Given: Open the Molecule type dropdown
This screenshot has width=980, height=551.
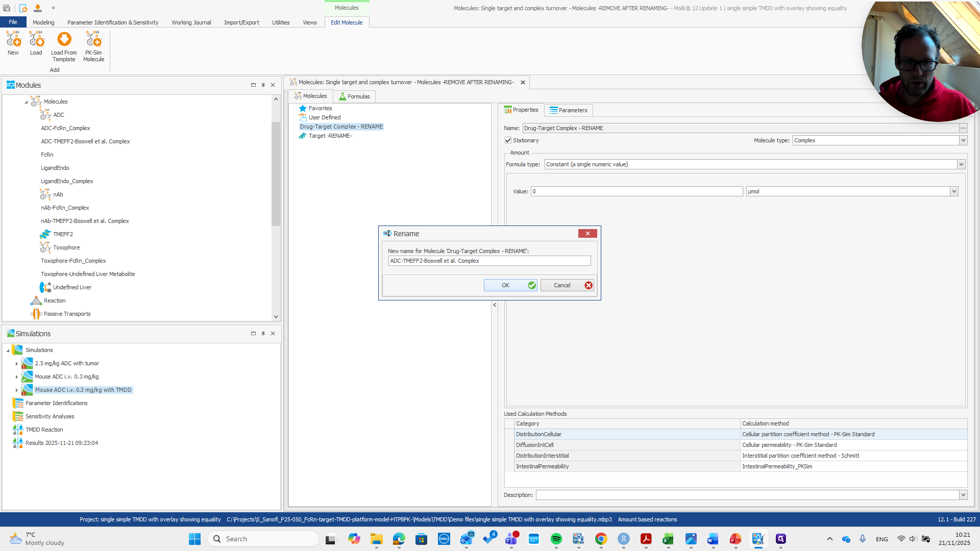Looking at the screenshot, I should click(x=963, y=140).
